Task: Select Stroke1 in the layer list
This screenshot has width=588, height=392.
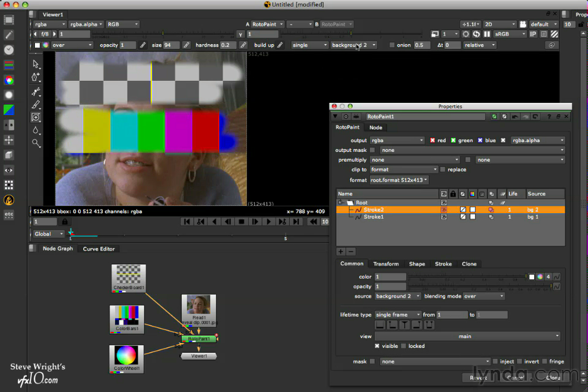Action: click(x=374, y=217)
